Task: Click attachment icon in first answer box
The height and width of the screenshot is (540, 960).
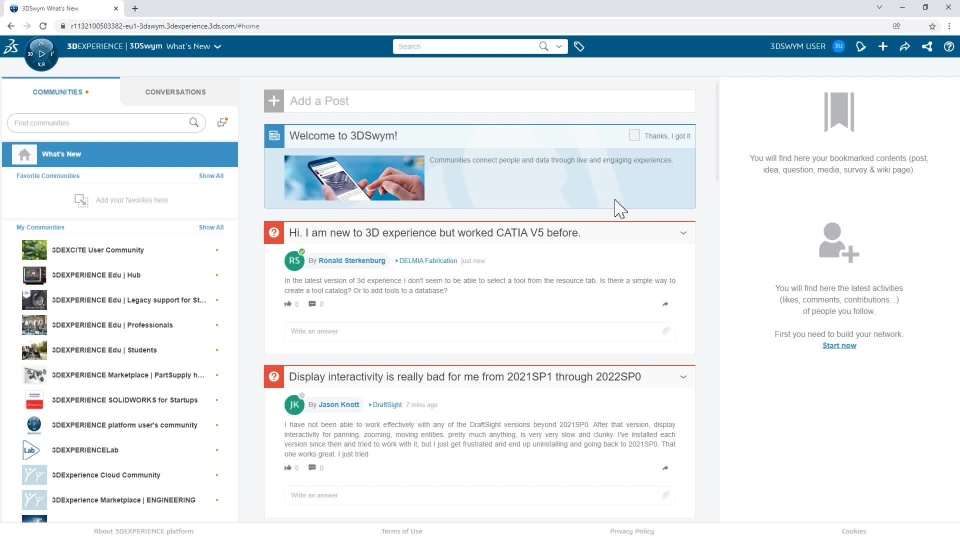Action: click(666, 331)
